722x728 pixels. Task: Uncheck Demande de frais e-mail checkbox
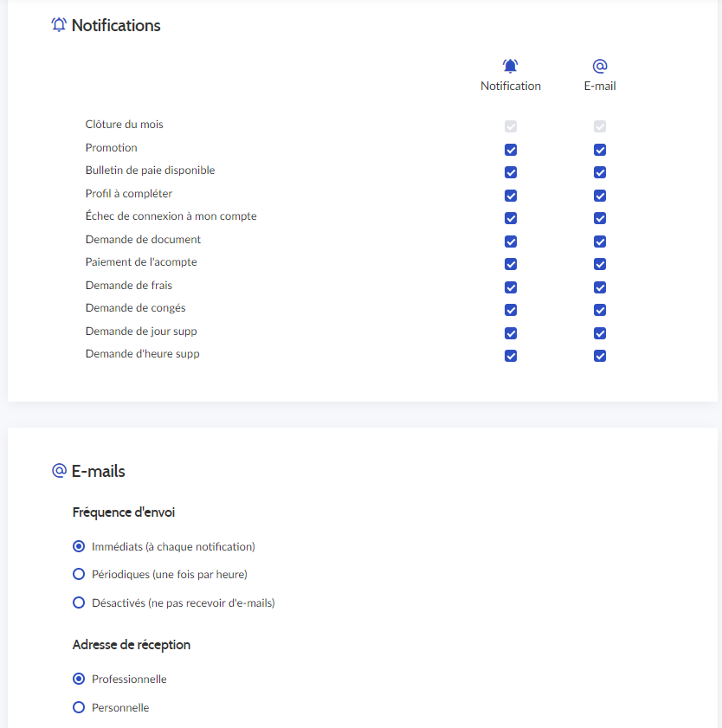[x=599, y=287]
